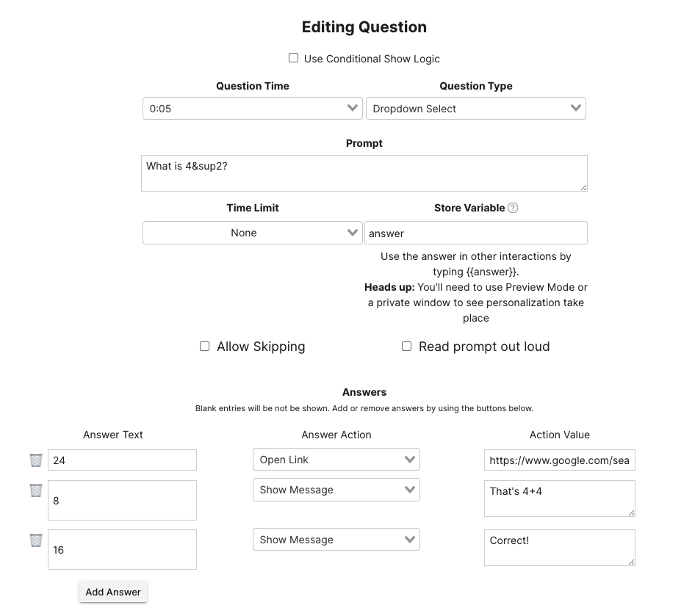Delete the answer row for 8
The height and width of the screenshot is (616, 695).
[36, 490]
